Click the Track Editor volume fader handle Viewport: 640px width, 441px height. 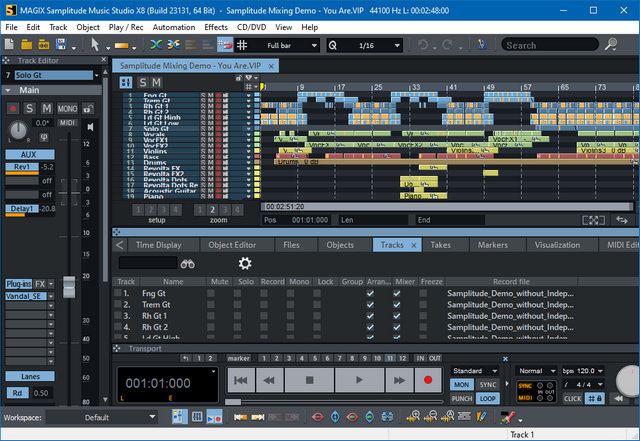69,286
